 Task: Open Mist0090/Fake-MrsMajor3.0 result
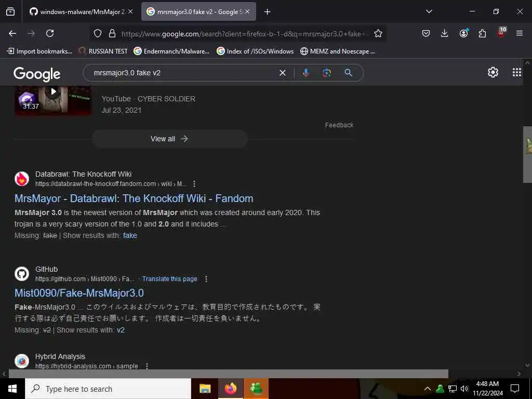click(x=79, y=293)
